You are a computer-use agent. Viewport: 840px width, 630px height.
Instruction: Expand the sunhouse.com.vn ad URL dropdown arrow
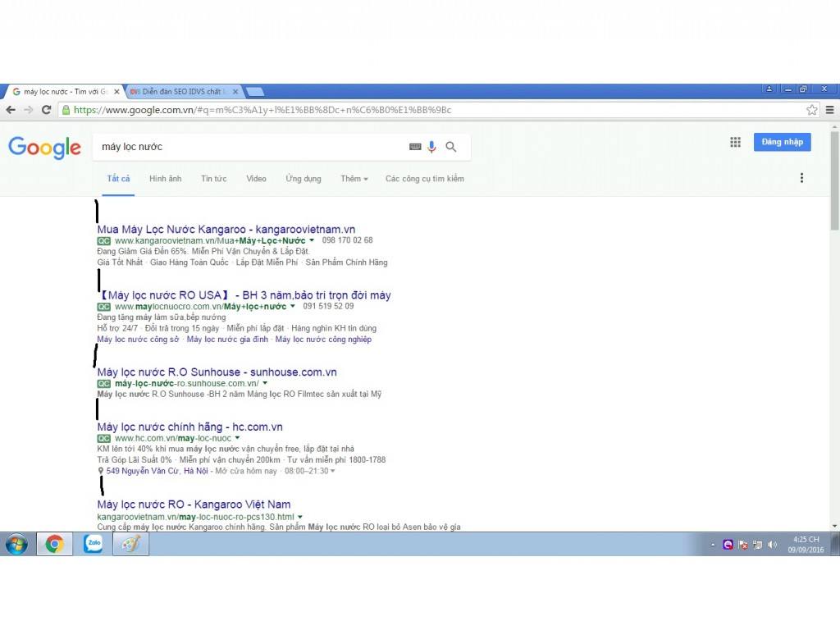(x=265, y=384)
